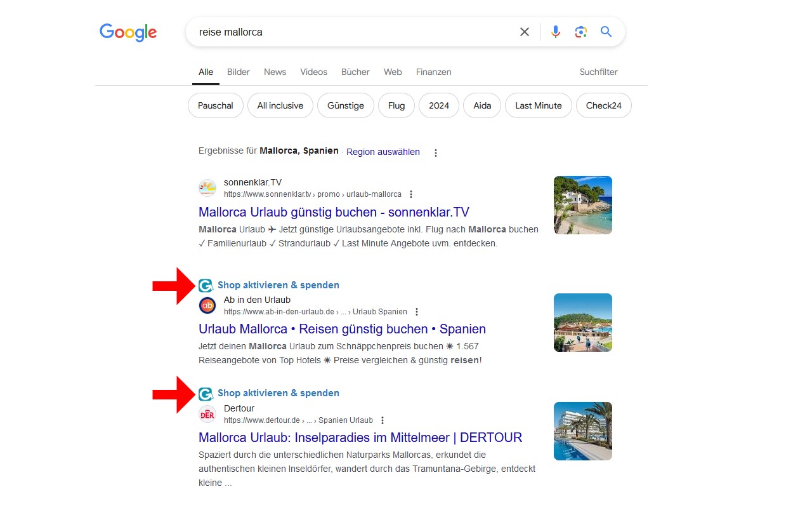Click the Ab in den Urlaub favicon
812x508 pixels.
207,305
